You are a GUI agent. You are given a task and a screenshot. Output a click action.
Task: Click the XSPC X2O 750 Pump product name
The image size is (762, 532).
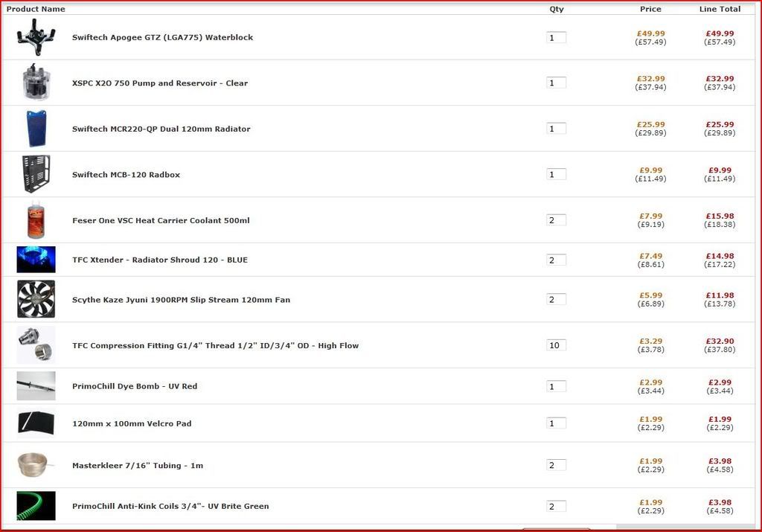coord(159,83)
